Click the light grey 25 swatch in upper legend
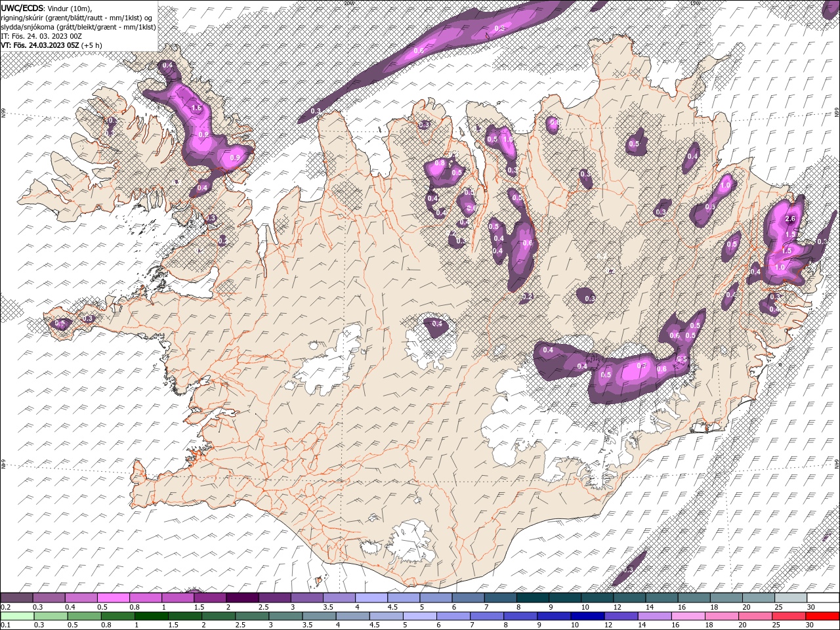 coord(790,598)
